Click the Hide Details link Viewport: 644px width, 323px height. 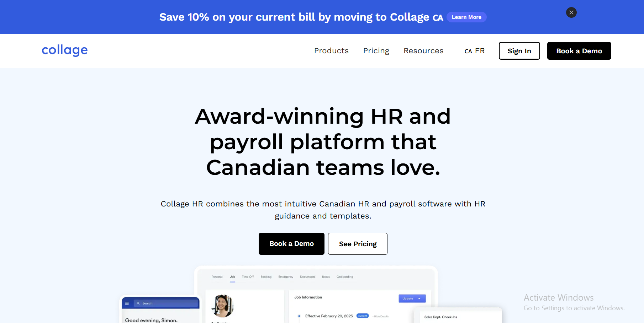[x=381, y=316]
